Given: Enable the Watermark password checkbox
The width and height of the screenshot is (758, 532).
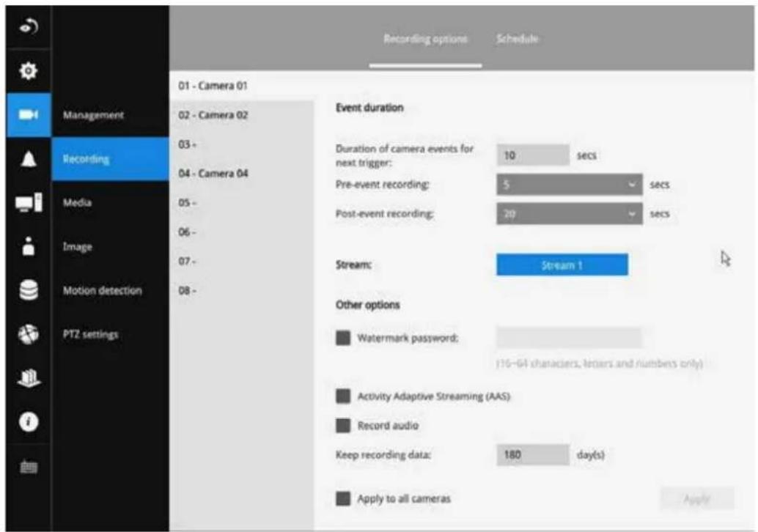Looking at the screenshot, I should coord(343,338).
